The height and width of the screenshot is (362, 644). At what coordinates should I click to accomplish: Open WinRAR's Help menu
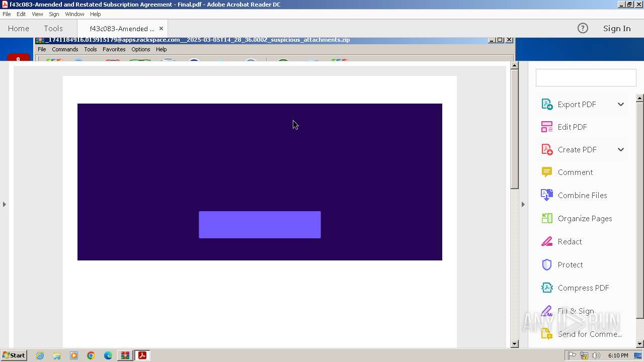point(161,49)
